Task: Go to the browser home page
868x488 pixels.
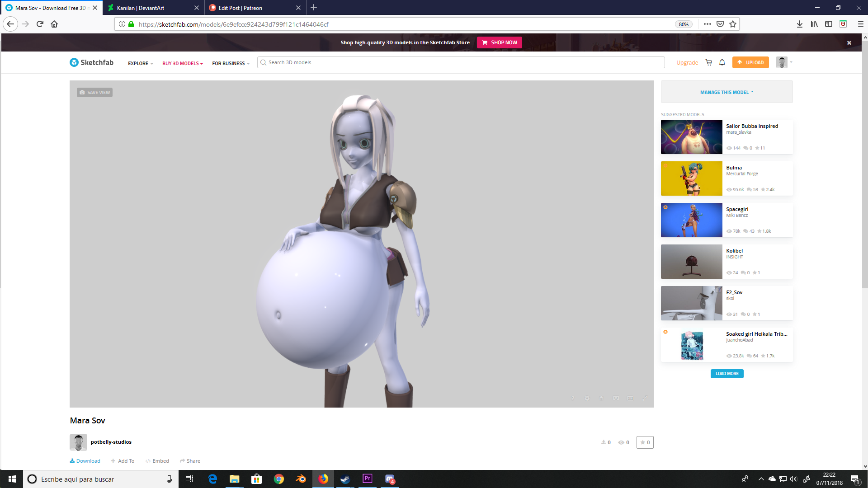Action: (54, 24)
